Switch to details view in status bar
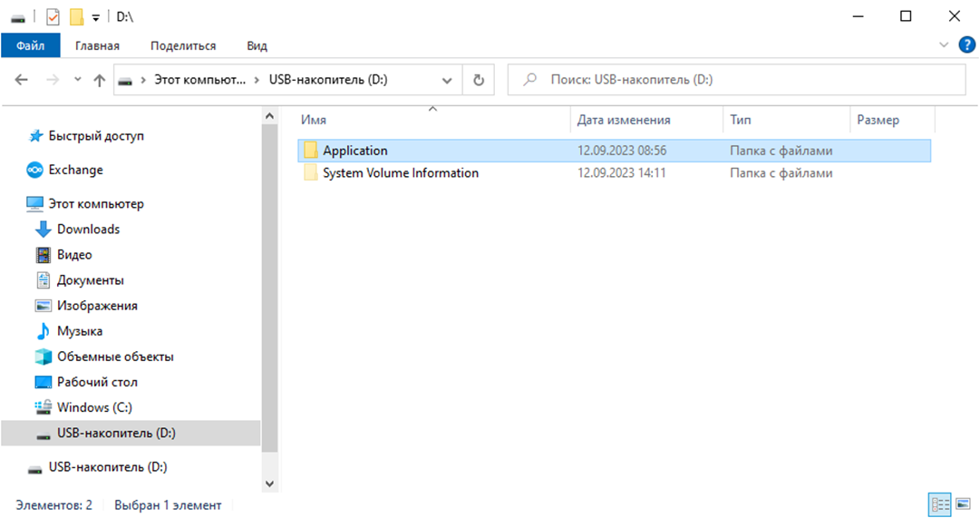The height and width of the screenshot is (518, 980). click(939, 504)
